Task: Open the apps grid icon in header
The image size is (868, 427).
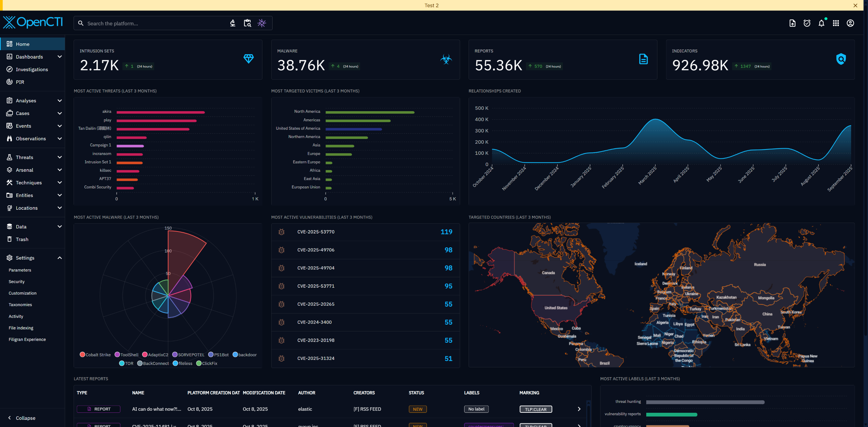Action: click(836, 23)
